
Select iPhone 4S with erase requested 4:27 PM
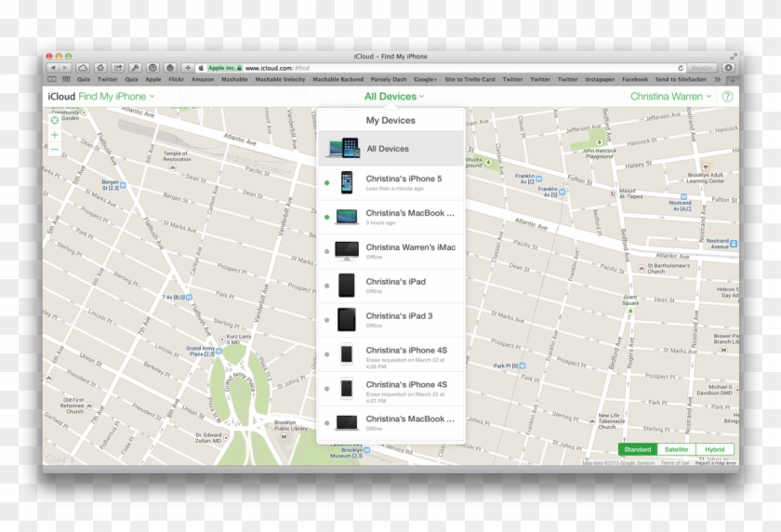tap(391, 389)
